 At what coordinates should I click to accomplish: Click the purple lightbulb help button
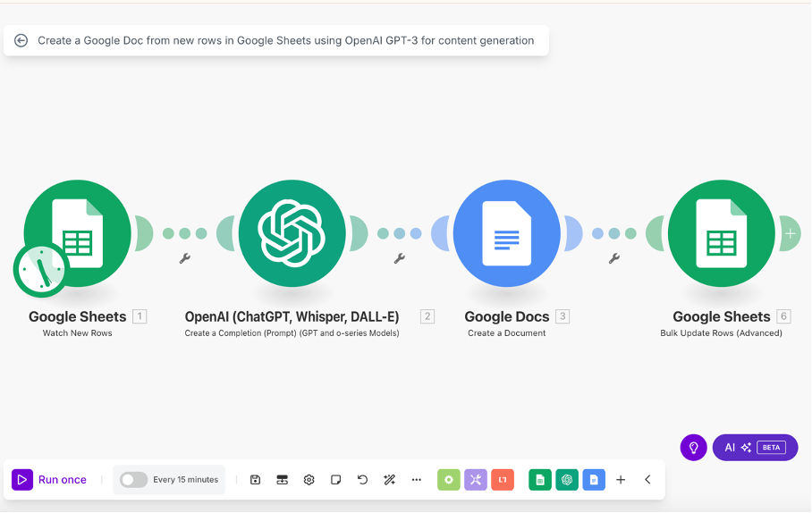(x=693, y=447)
